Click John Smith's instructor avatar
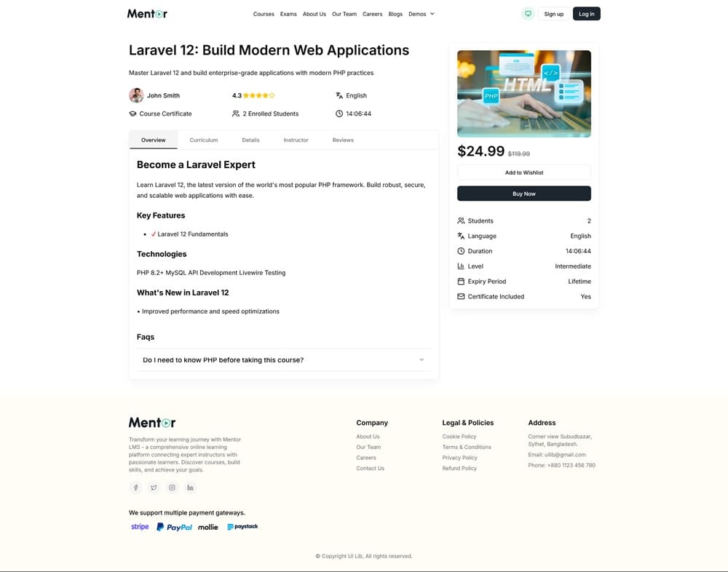 tap(136, 95)
